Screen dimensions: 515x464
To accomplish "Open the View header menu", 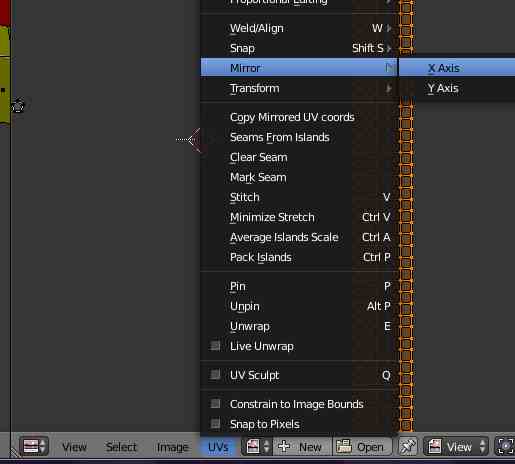I will pos(74,447).
